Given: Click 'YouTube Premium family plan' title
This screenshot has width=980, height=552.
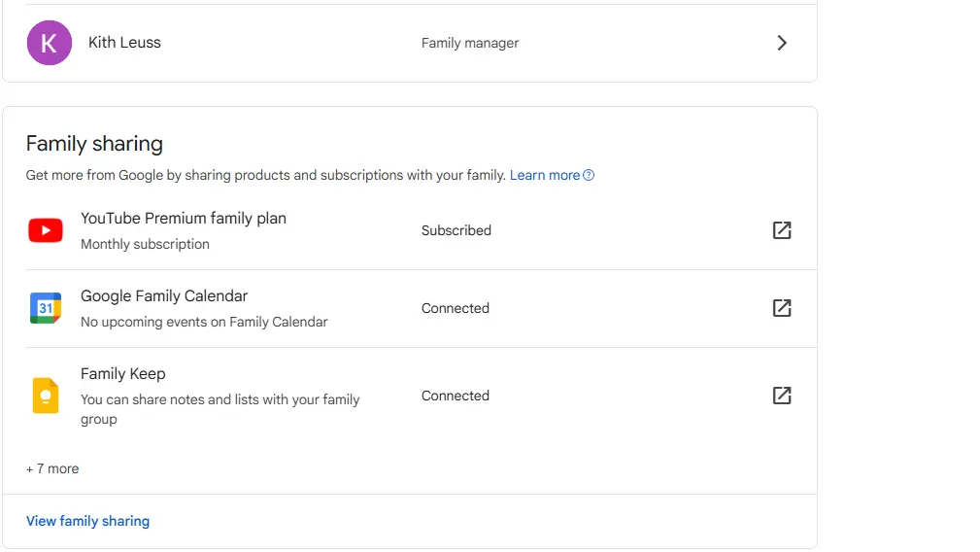Looking at the screenshot, I should point(184,218).
